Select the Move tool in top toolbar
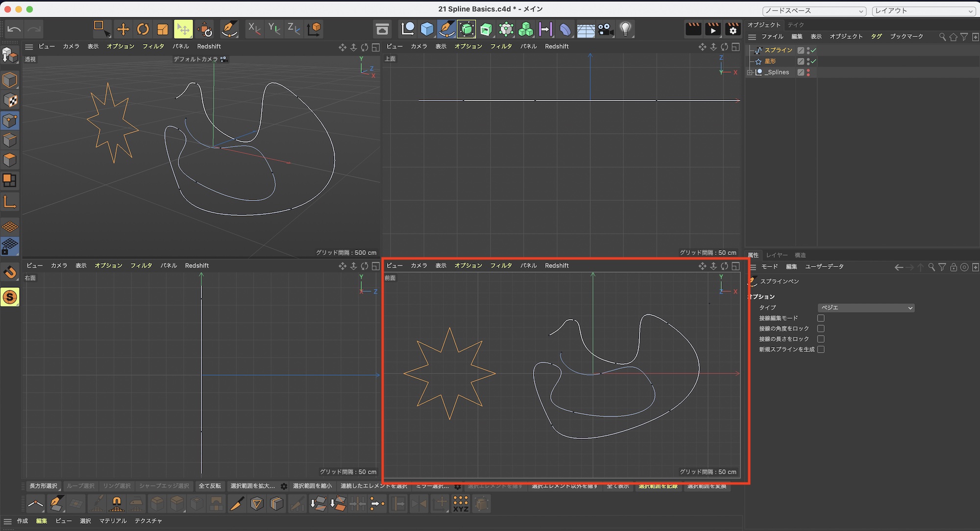 [123, 29]
